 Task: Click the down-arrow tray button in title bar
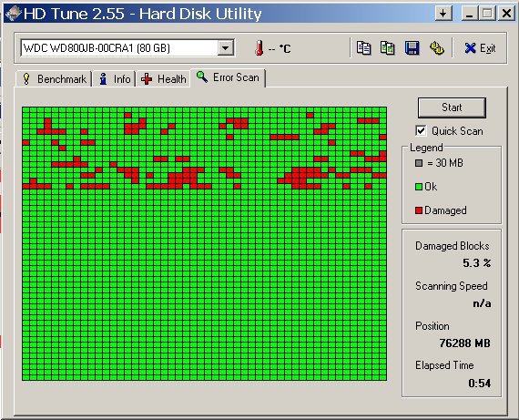[443, 14]
